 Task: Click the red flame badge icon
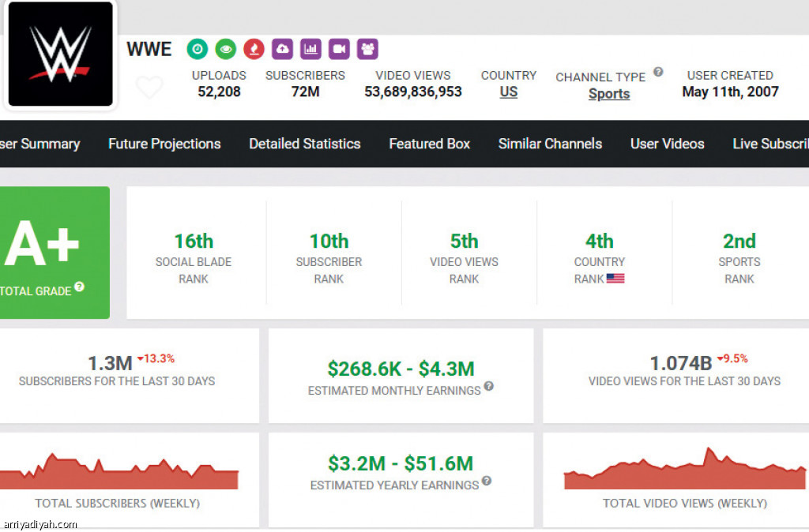coord(254,50)
